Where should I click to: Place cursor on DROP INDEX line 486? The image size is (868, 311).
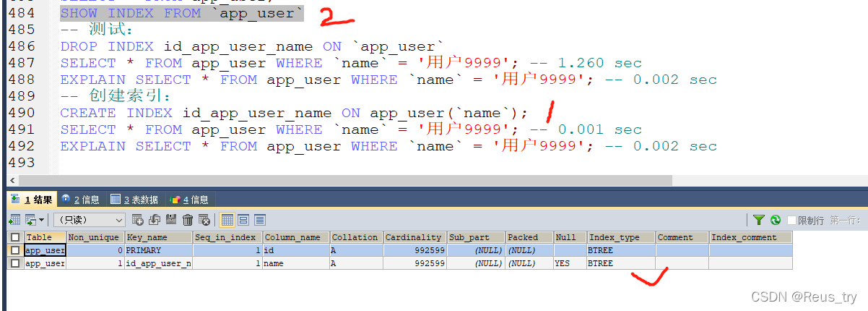253,46
